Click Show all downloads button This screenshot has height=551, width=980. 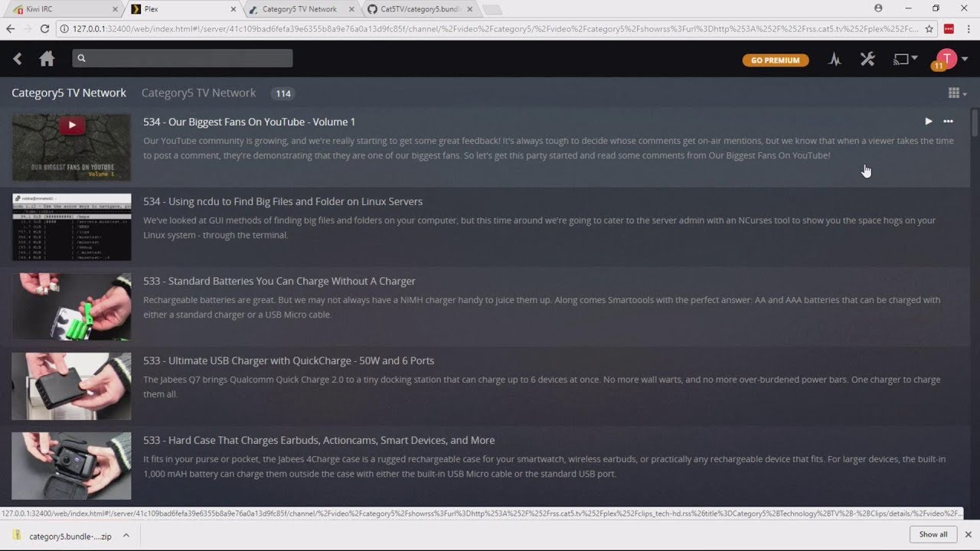pyautogui.click(x=933, y=535)
